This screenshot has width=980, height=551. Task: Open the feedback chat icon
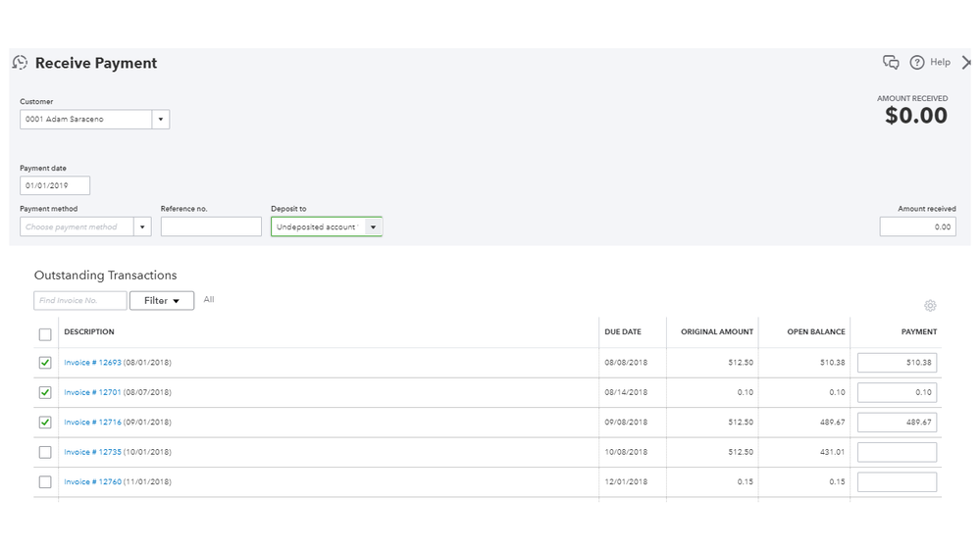(x=891, y=63)
